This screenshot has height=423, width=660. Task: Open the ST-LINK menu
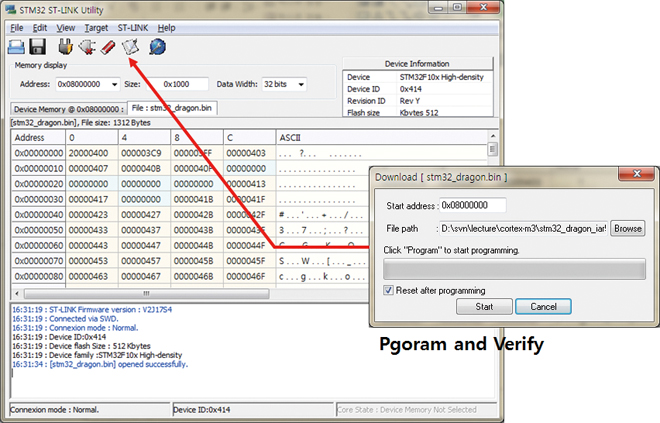point(133,28)
